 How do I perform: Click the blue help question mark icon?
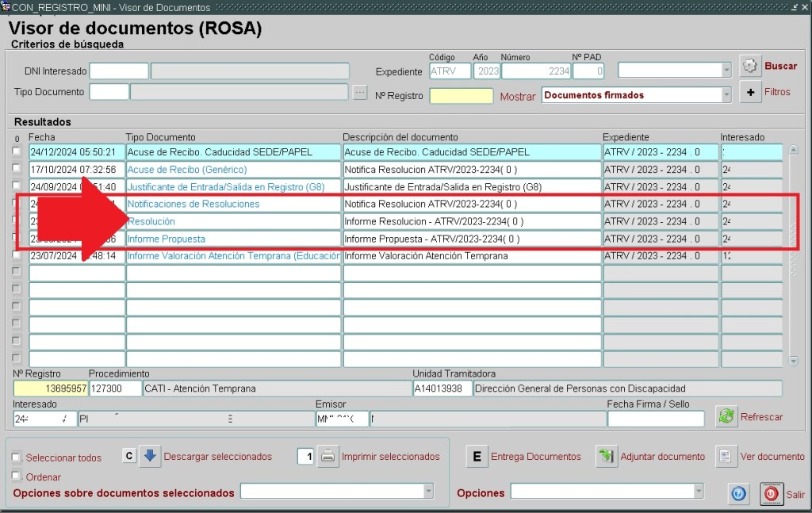point(738,494)
